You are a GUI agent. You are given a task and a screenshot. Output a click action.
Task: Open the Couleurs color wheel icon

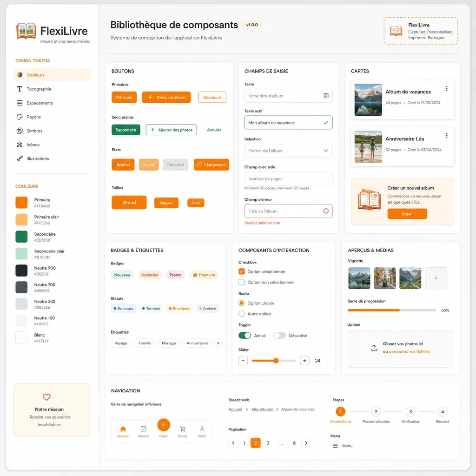[x=20, y=75]
